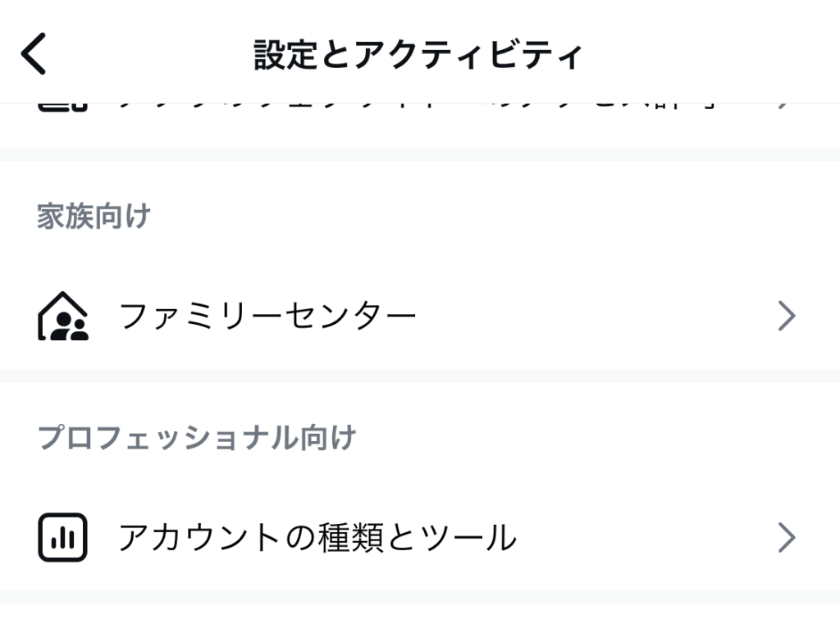Tap the プロフェッショナル向け section header
The width and height of the screenshot is (840, 624).
pyautogui.click(x=197, y=438)
